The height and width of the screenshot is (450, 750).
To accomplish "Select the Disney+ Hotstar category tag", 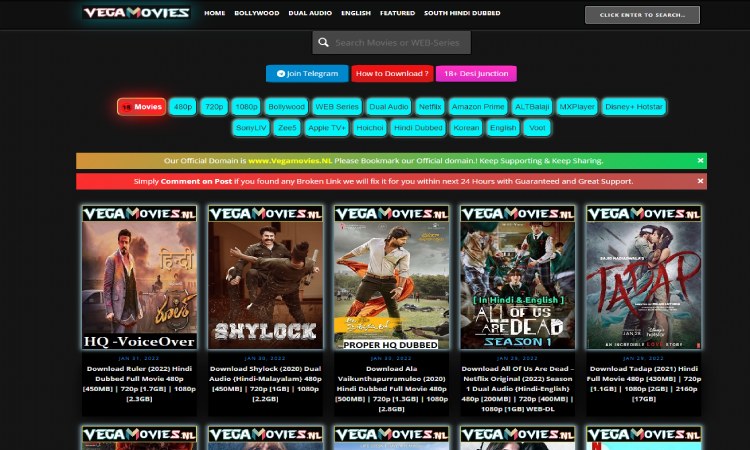I will [634, 107].
